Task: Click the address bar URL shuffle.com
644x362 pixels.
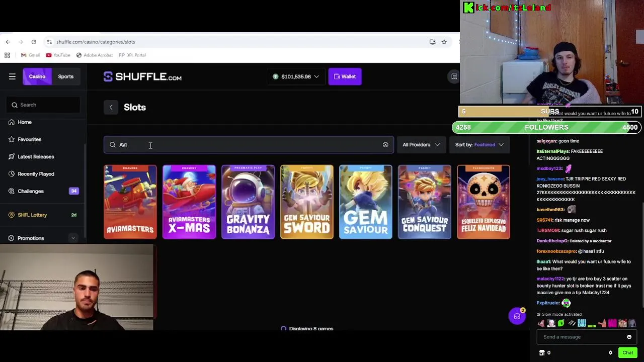Action: 96,42
